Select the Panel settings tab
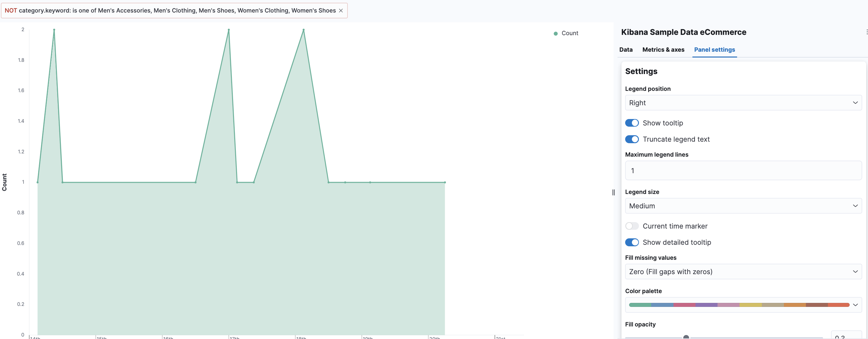The height and width of the screenshot is (339, 868). click(715, 50)
